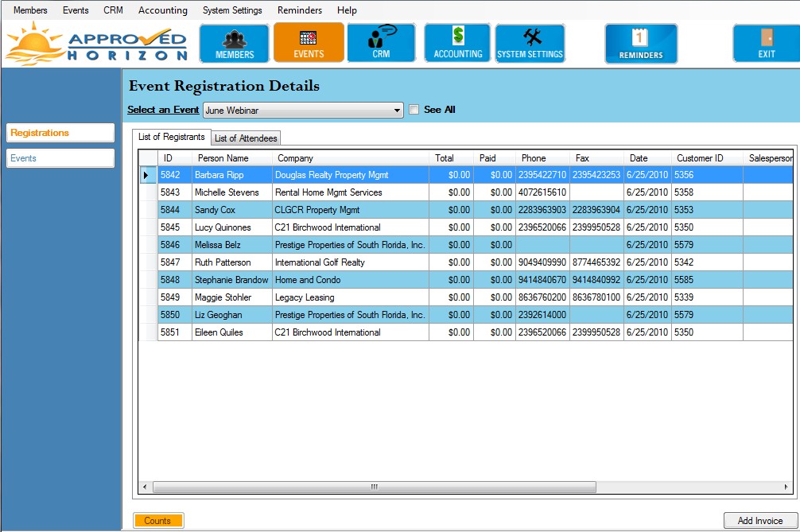
Task: Select Events in the left sidebar
Action: point(60,158)
